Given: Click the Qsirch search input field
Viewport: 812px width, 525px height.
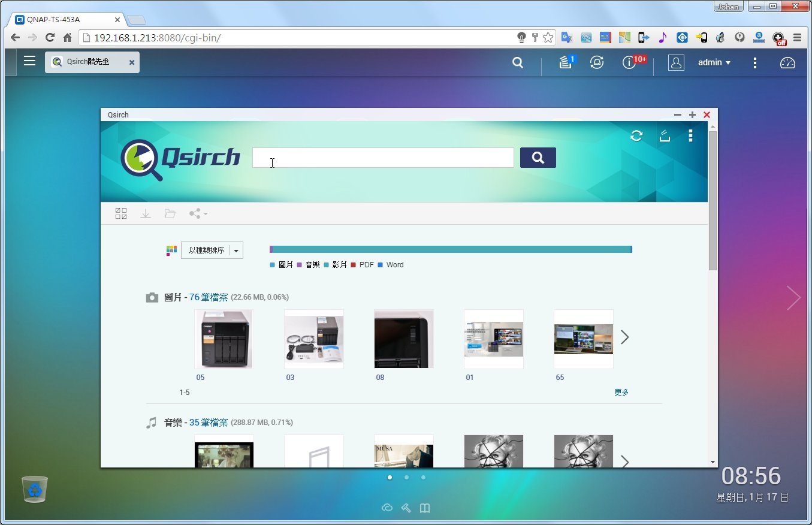Looking at the screenshot, I should pos(383,158).
